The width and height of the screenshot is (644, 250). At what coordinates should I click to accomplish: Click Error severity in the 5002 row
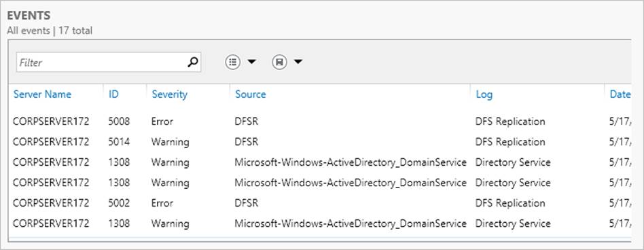click(162, 203)
